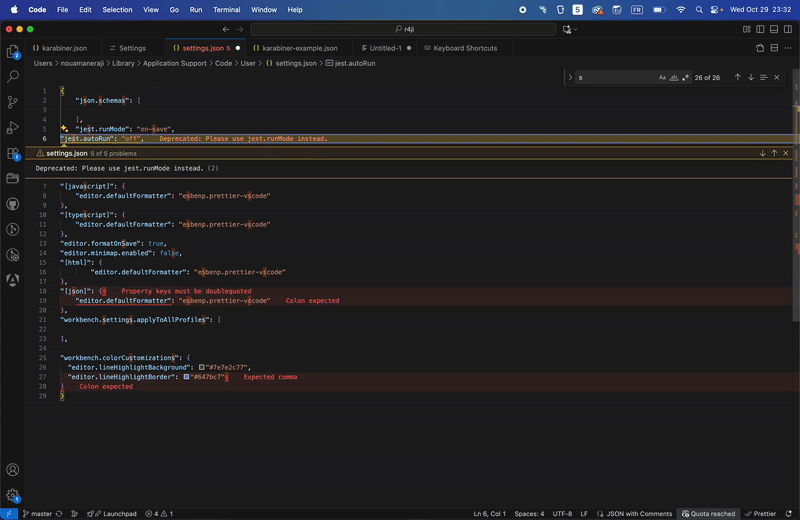This screenshot has height=520, width=800.
Task: Open the Accounts menu icon
Action: point(13,469)
